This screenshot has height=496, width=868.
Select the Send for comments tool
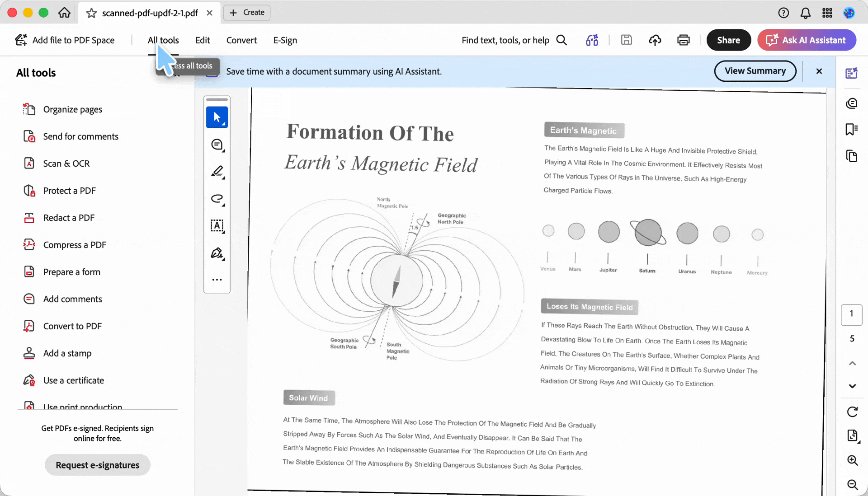(71, 136)
